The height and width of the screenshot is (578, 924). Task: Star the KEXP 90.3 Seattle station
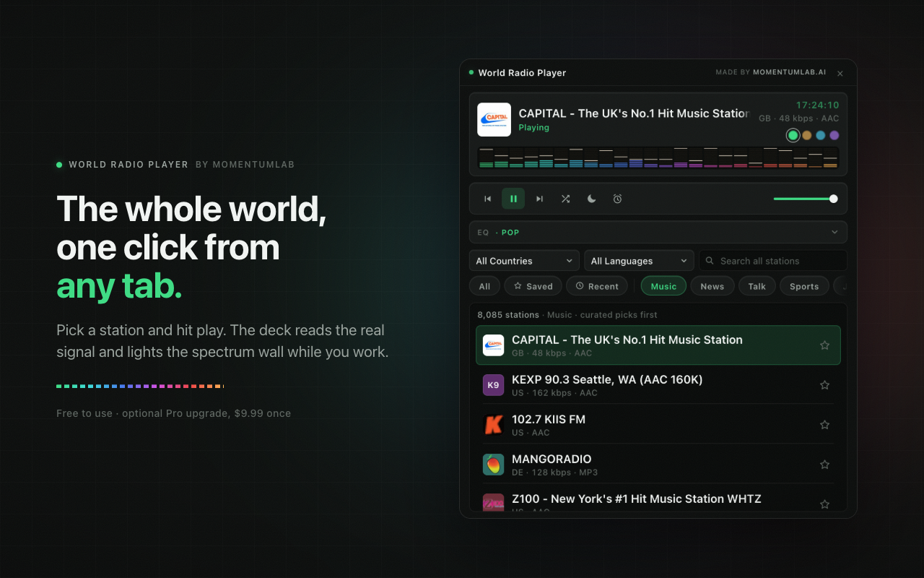click(824, 385)
